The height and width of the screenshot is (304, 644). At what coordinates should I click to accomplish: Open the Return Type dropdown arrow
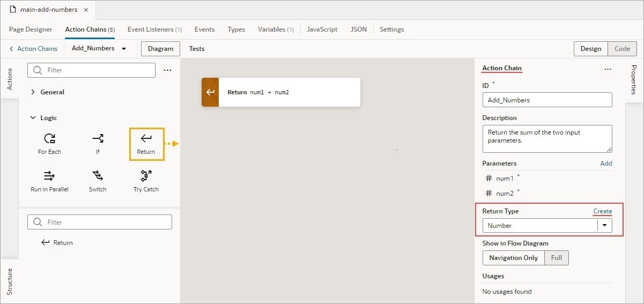(605, 226)
